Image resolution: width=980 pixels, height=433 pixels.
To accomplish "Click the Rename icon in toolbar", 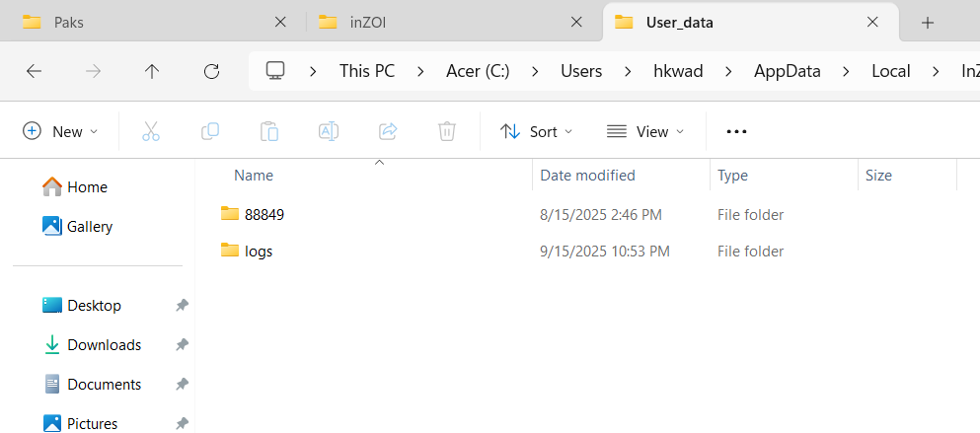I will 329,131.
